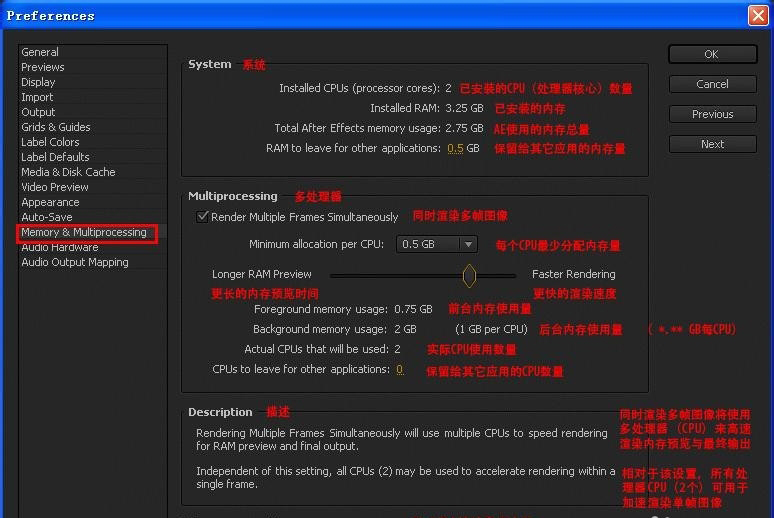
Task: Close the Preferences window
Action: (758, 15)
